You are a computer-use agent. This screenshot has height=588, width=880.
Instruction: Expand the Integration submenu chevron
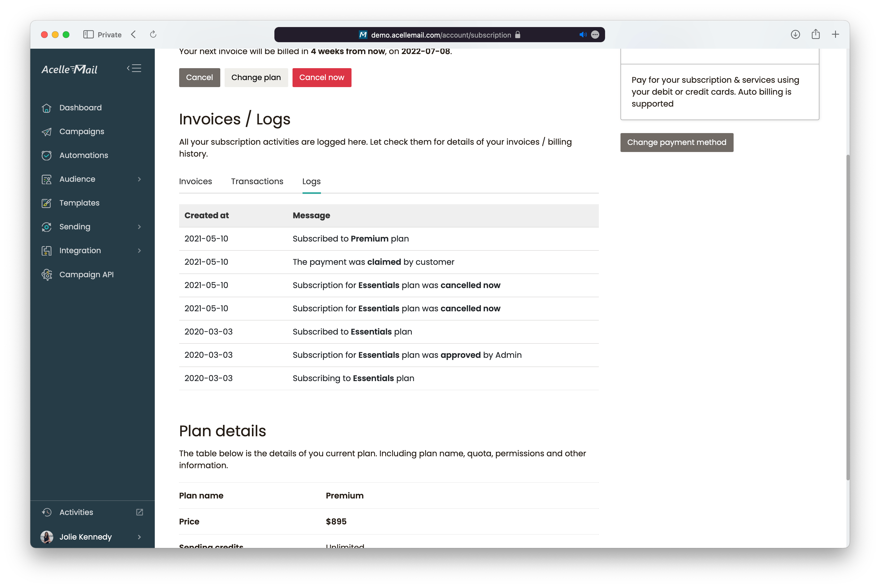tap(140, 250)
